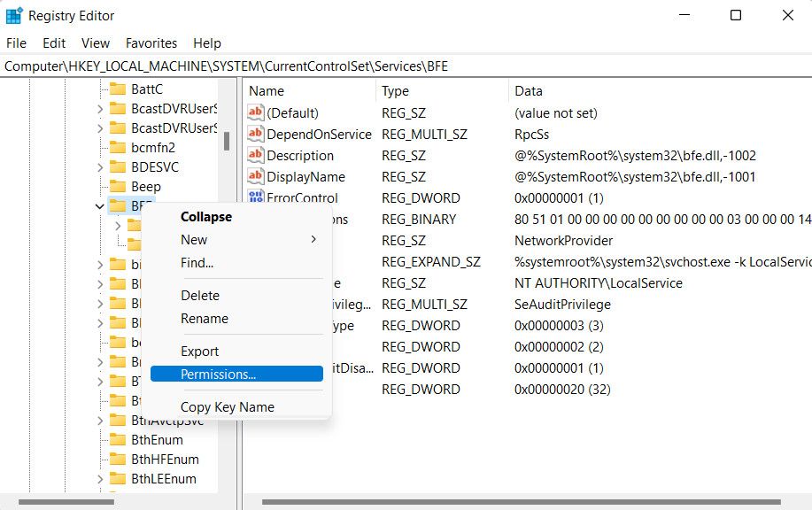Select the BDESVC key label
812x510 pixels.
[155, 166]
